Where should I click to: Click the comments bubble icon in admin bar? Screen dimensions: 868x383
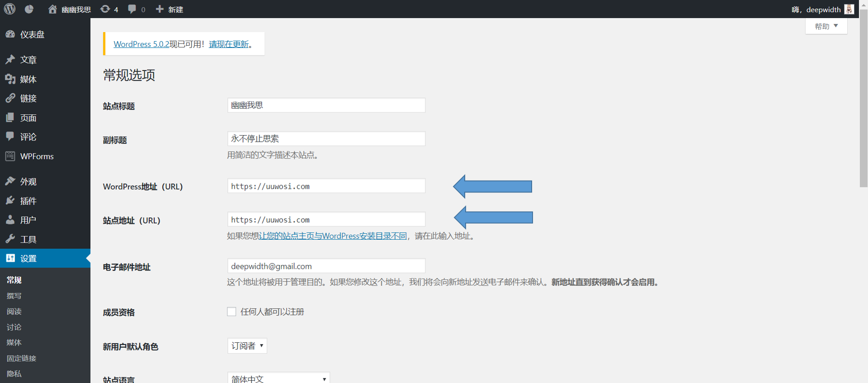tap(132, 9)
